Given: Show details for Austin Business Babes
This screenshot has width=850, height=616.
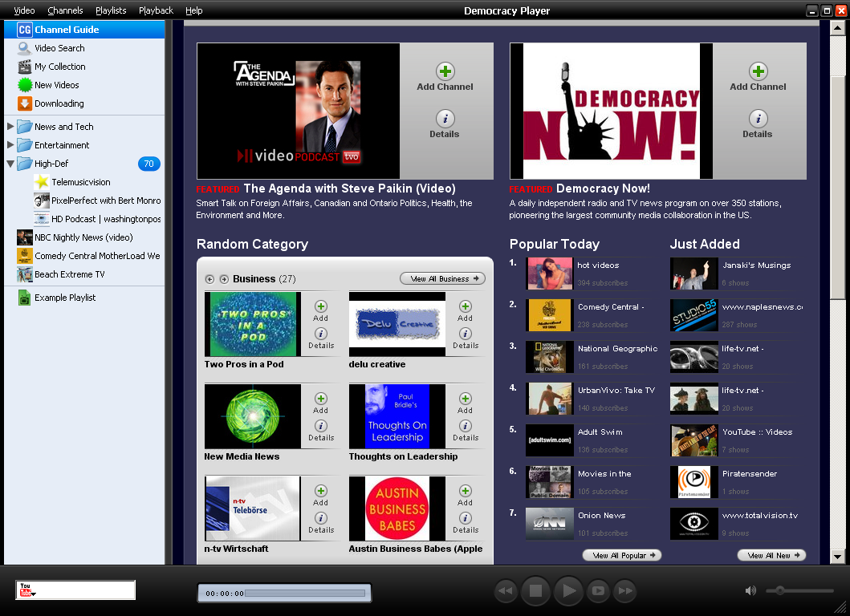Looking at the screenshot, I should click(465, 523).
